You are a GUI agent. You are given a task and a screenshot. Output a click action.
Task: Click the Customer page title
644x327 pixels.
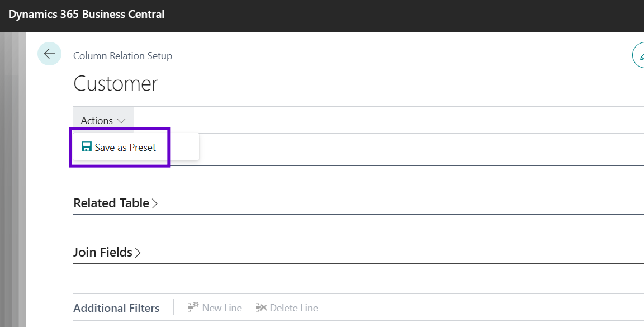pos(116,84)
